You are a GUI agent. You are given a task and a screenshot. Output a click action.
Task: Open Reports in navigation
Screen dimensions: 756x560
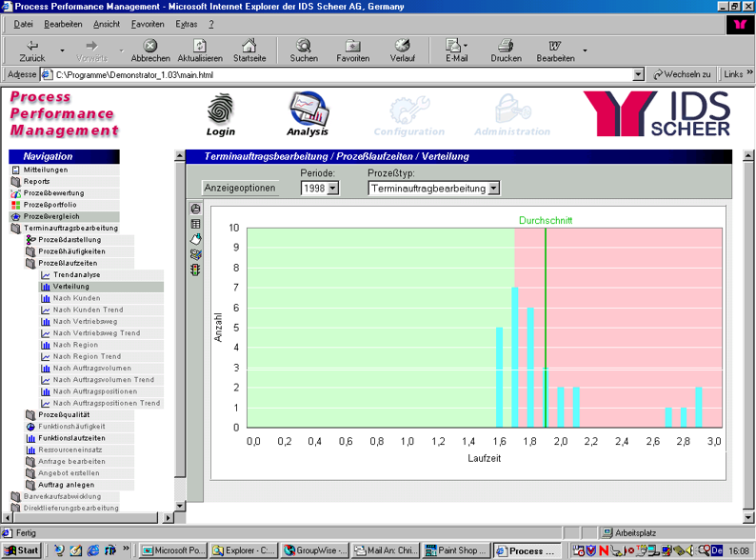point(64,181)
